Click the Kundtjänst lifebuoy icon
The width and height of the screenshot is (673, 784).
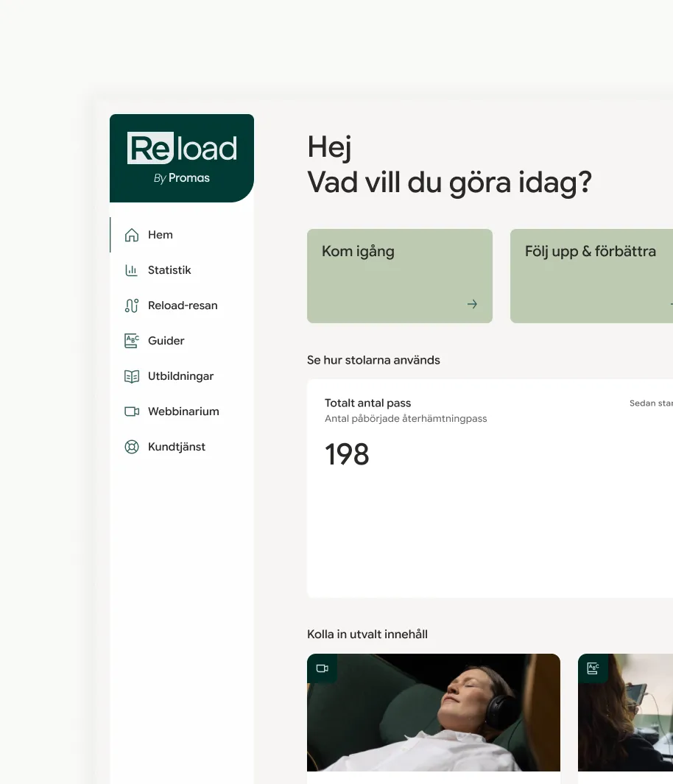coord(132,447)
